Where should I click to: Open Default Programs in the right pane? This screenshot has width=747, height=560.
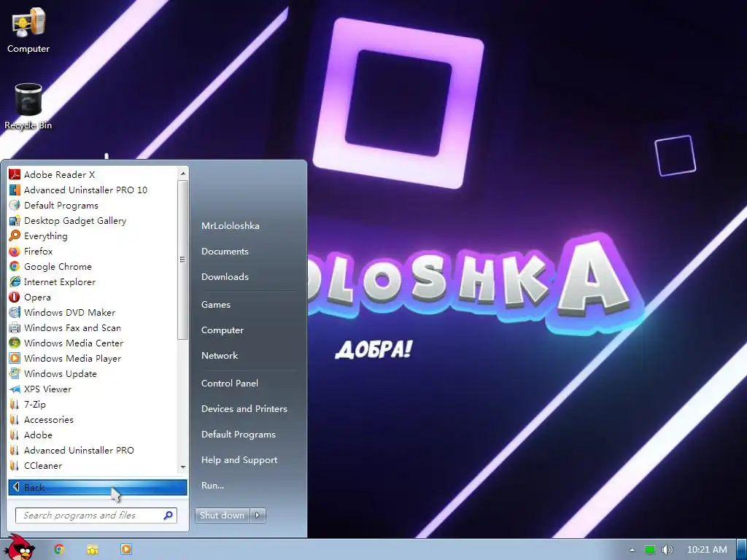[x=239, y=435]
